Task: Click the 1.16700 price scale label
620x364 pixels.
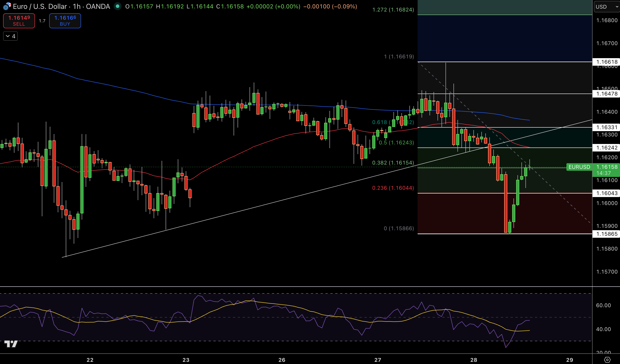Action: (607, 43)
